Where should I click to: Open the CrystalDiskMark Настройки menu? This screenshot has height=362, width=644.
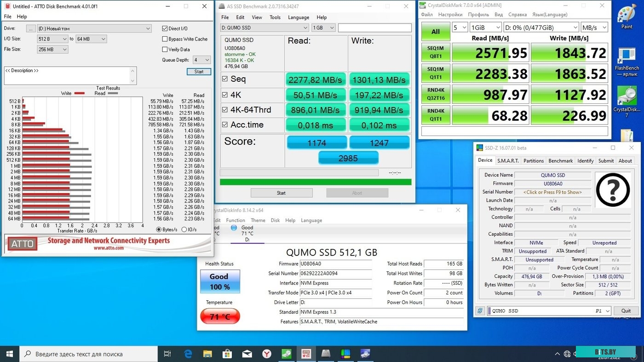[x=450, y=15]
